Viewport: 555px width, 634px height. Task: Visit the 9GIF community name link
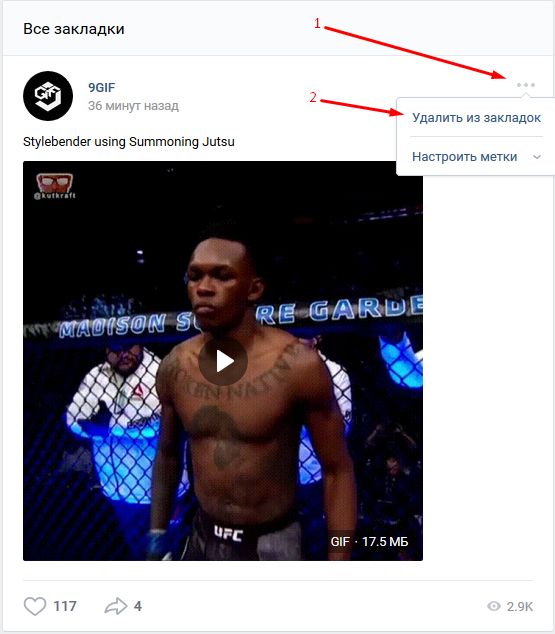coord(101,87)
